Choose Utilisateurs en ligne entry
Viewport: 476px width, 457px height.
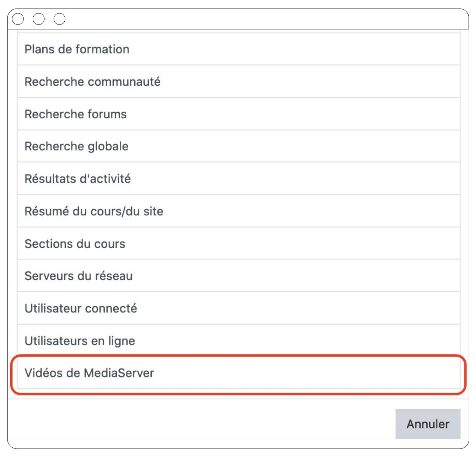[x=80, y=341]
